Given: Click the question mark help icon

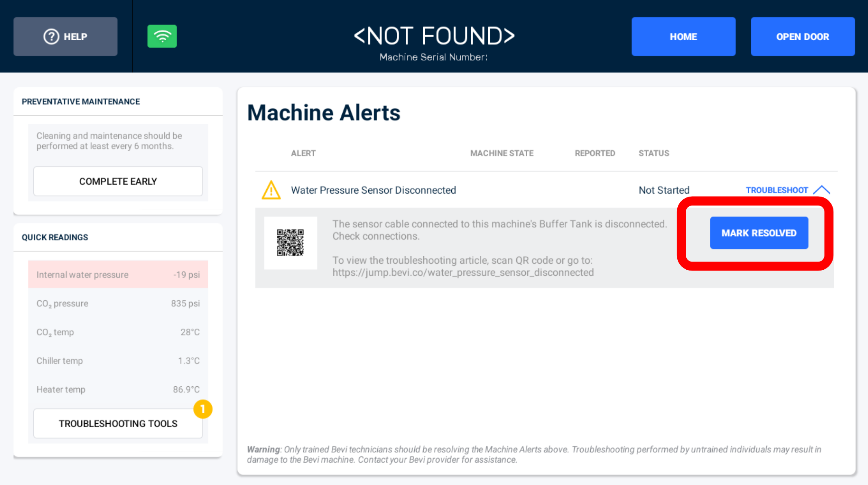Looking at the screenshot, I should pos(52,37).
